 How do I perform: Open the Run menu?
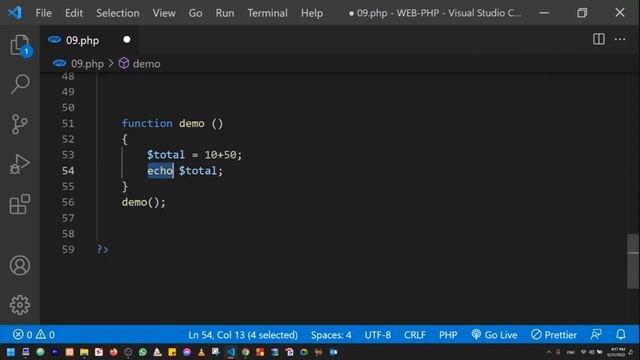[225, 13]
